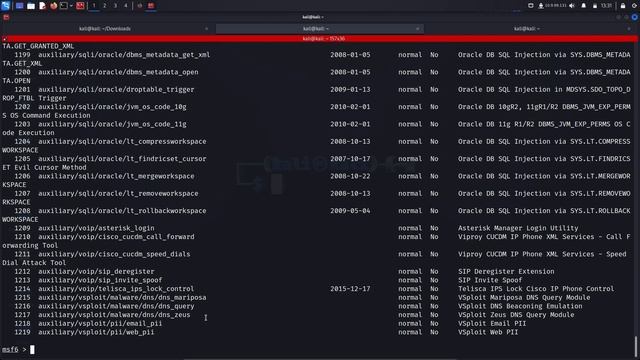Switch to the middle kali@kali tab

(x=320, y=29)
